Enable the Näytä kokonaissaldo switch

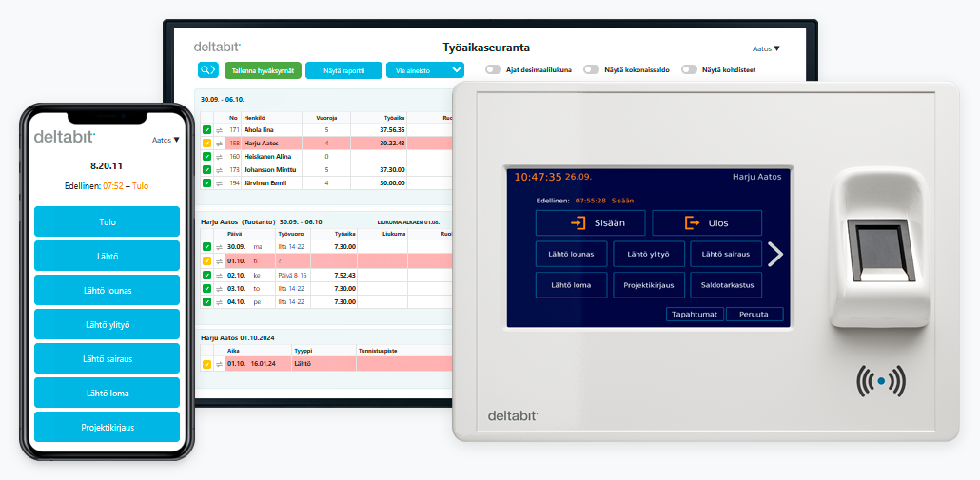(x=591, y=70)
